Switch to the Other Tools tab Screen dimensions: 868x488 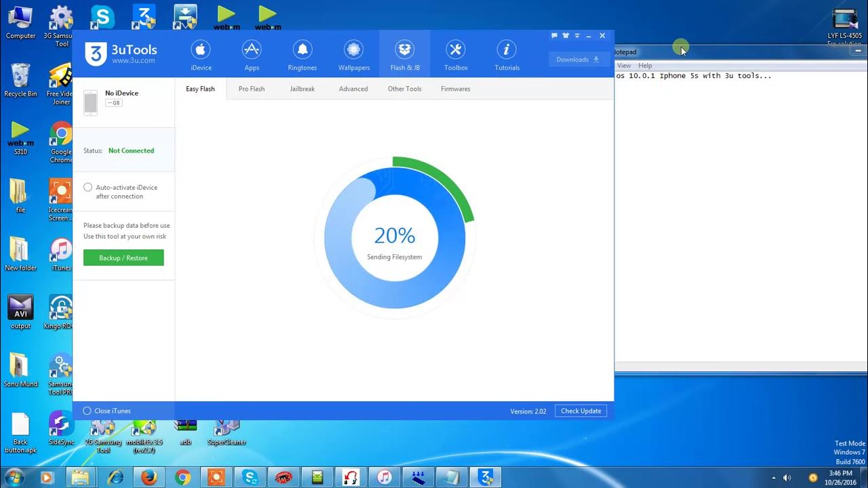pyautogui.click(x=405, y=89)
